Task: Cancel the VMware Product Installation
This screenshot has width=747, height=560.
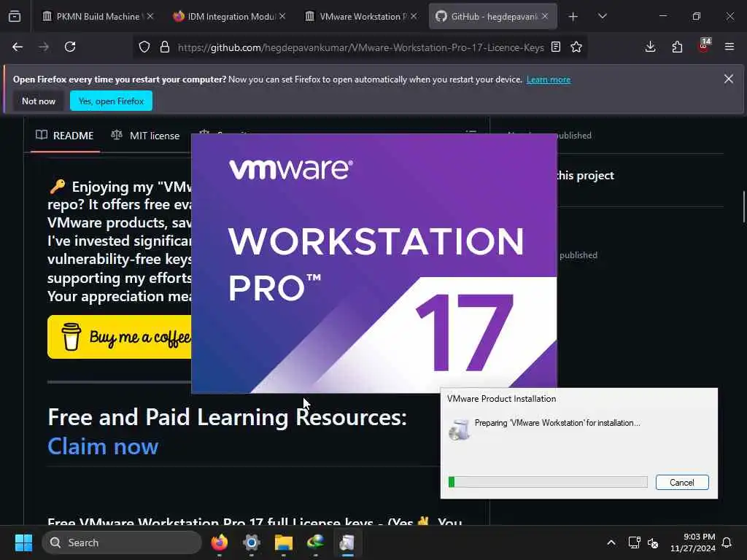Action: (682, 483)
